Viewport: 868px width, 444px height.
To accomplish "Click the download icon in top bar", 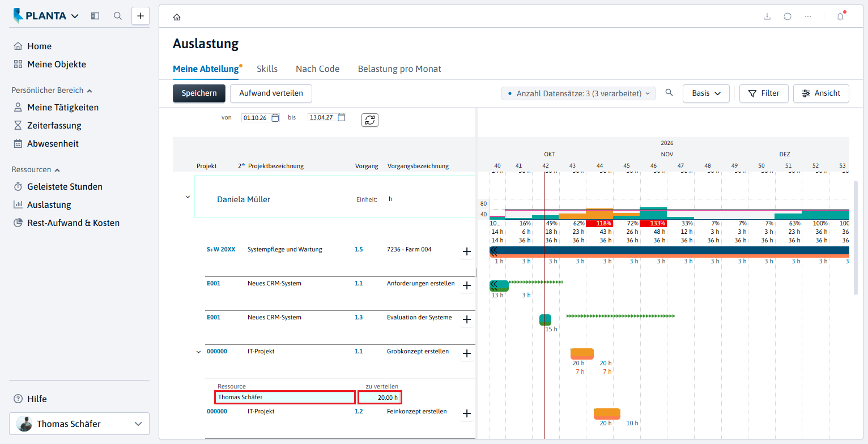I will coord(767,16).
